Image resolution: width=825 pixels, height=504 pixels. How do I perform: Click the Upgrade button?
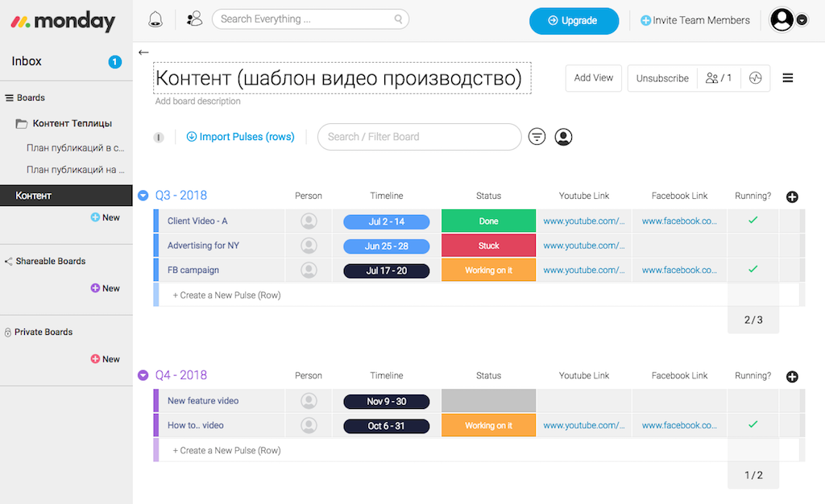coord(574,21)
